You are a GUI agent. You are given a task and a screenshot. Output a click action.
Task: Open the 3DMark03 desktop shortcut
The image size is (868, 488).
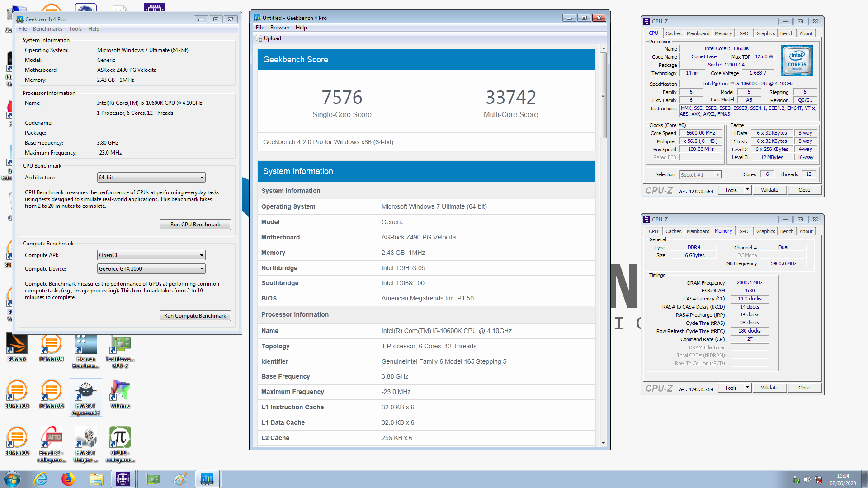click(17, 394)
